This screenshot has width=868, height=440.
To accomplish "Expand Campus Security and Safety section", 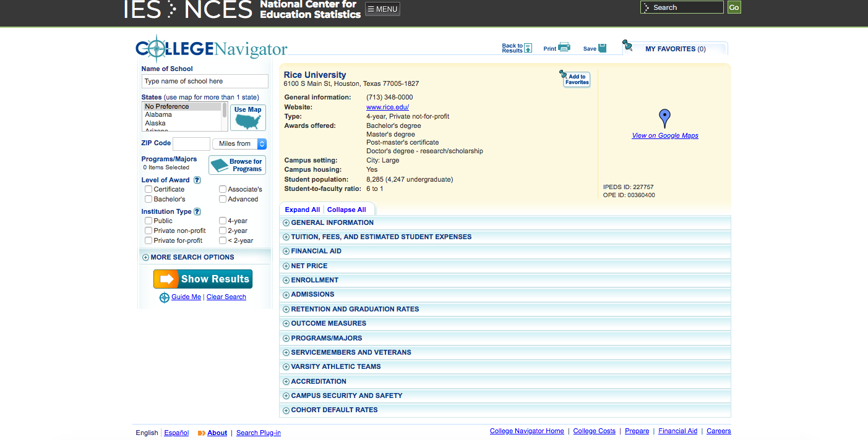I will point(505,396).
